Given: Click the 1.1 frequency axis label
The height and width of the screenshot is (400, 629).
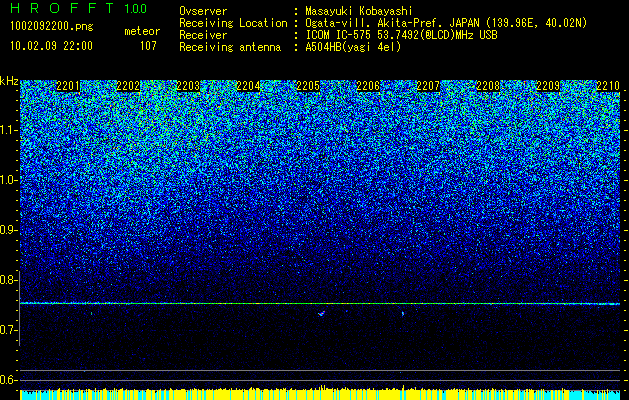Looking at the screenshot, I should [8, 130].
